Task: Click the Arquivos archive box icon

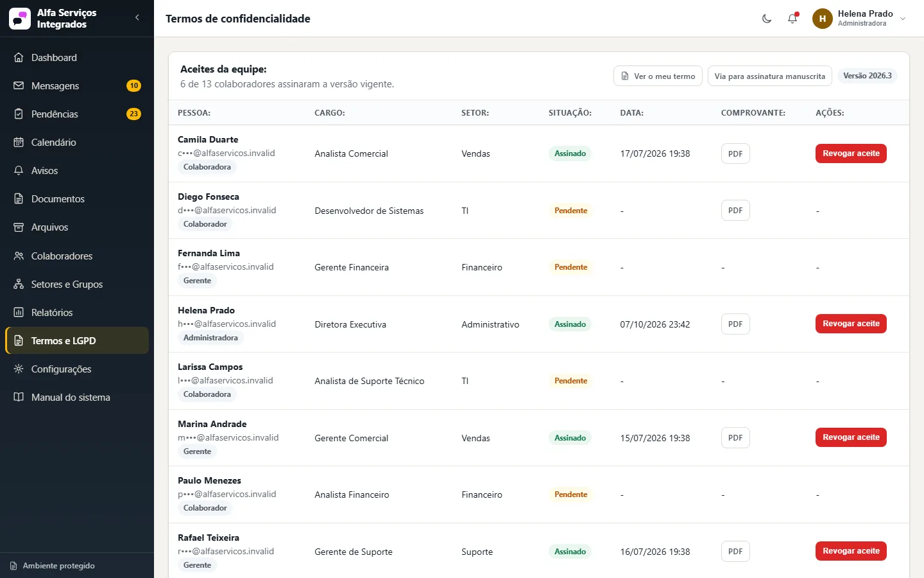Action: point(19,227)
